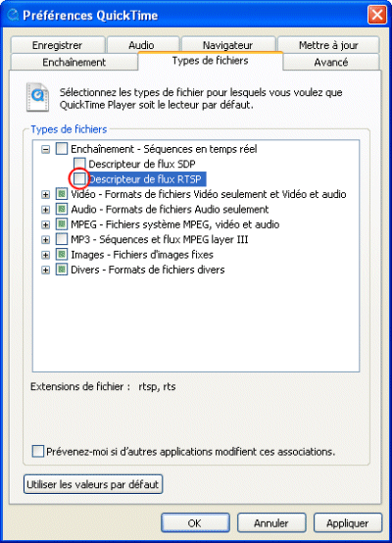
Task: Toggle the Enchaînement - Séquences en temps réel checkbox
Action: [x=62, y=149]
